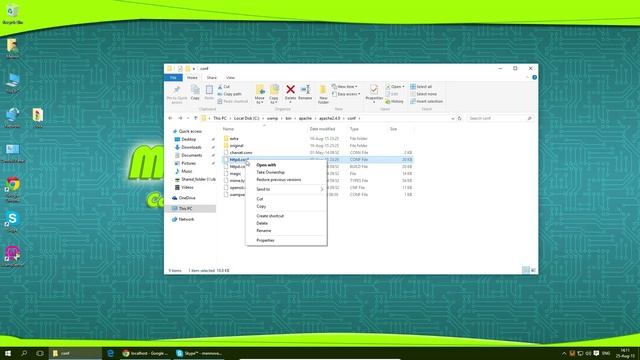Switch to large icons view in status bar
This screenshot has width=640, height=360.
533,270
